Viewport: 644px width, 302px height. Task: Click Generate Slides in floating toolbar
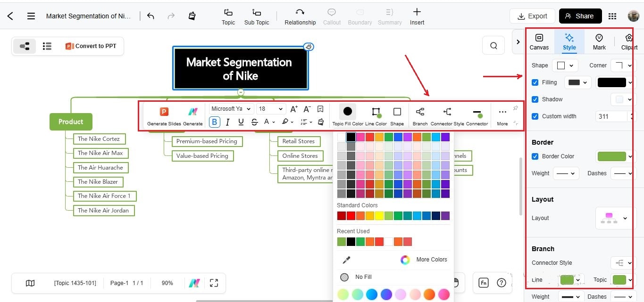tap(164, 116)
